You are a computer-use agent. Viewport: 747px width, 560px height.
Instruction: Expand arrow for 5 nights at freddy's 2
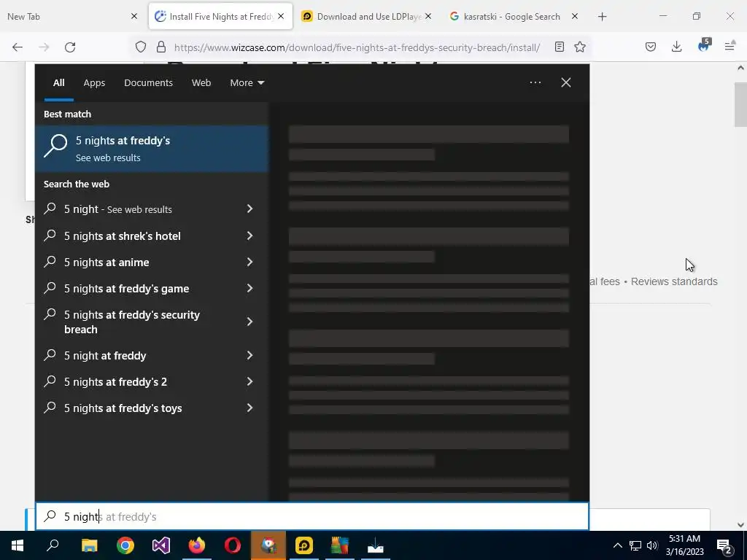(x=249, y=381)
